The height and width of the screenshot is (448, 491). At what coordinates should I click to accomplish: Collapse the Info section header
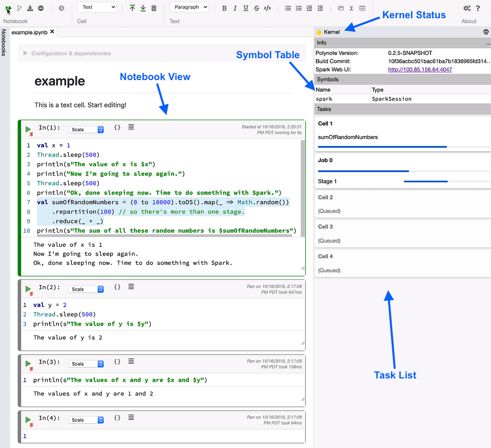coord(403,43)
